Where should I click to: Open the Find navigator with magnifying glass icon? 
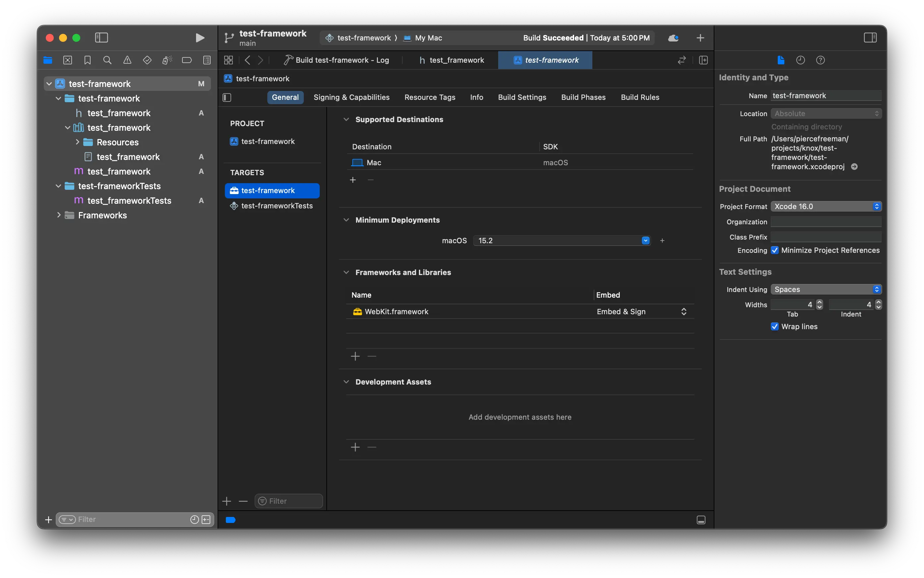point(107,60)
